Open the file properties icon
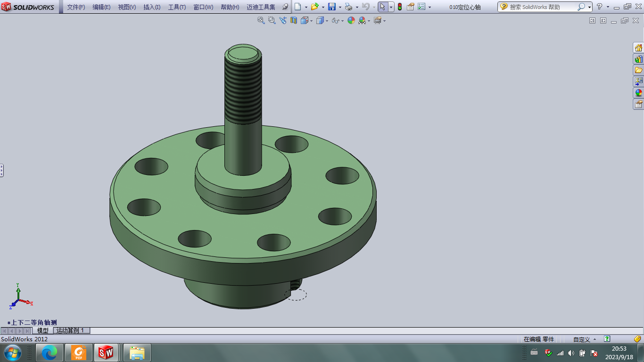 [410, 7]
